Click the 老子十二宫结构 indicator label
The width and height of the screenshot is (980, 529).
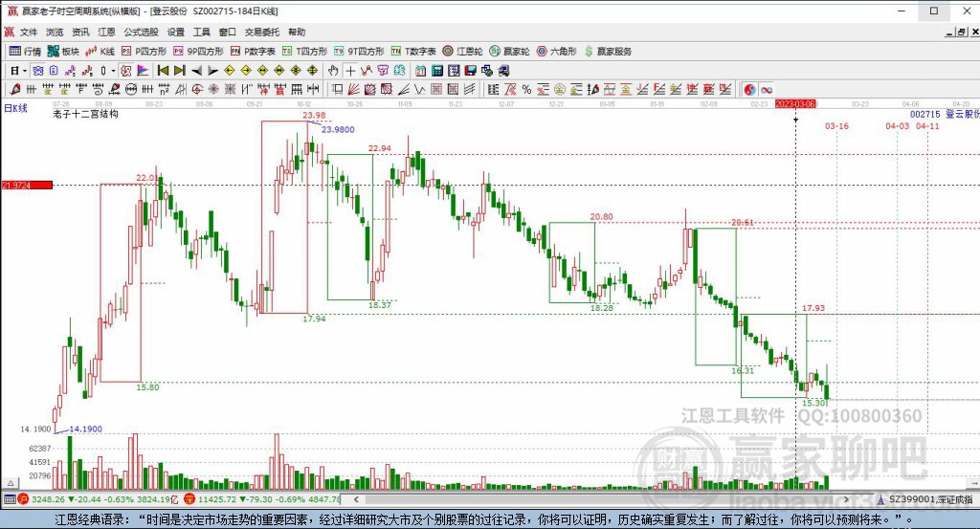coord(85,114)
